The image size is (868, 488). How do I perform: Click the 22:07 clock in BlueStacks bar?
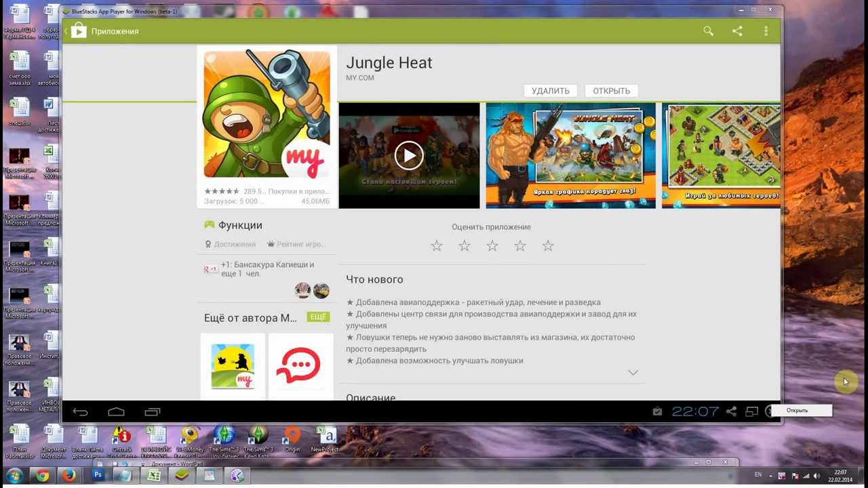[x=695, y=411]
